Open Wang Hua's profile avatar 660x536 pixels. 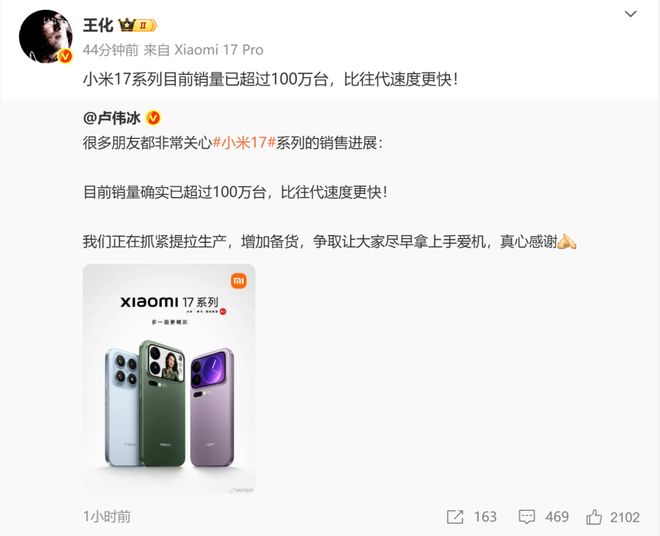(x=45, y=37)
